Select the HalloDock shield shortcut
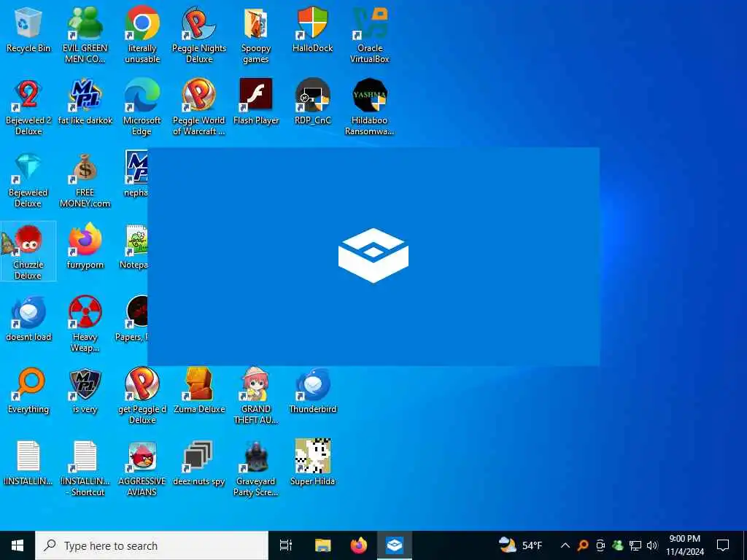The height and width of the screenshot is (560, 747). click(x=312, y=29)
